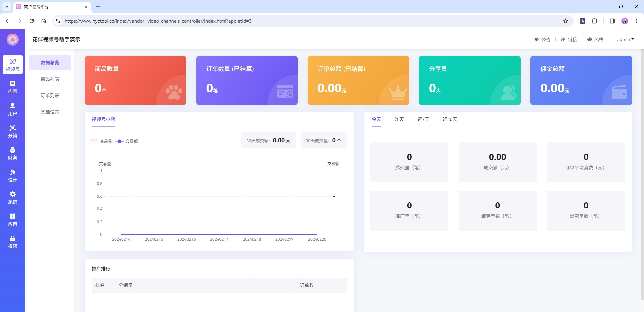Click the page vertical scrollbar

(642, 174)
